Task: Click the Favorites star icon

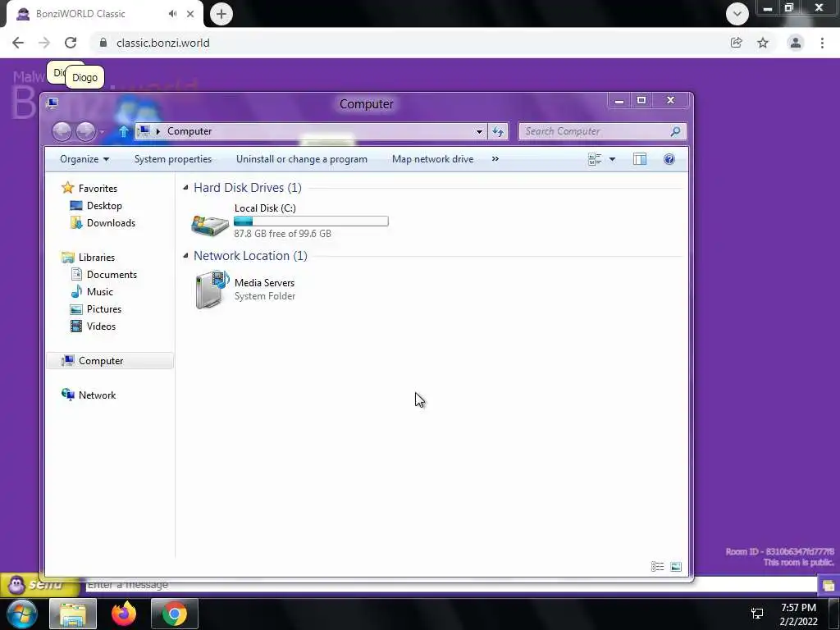Action: point(67,188)
